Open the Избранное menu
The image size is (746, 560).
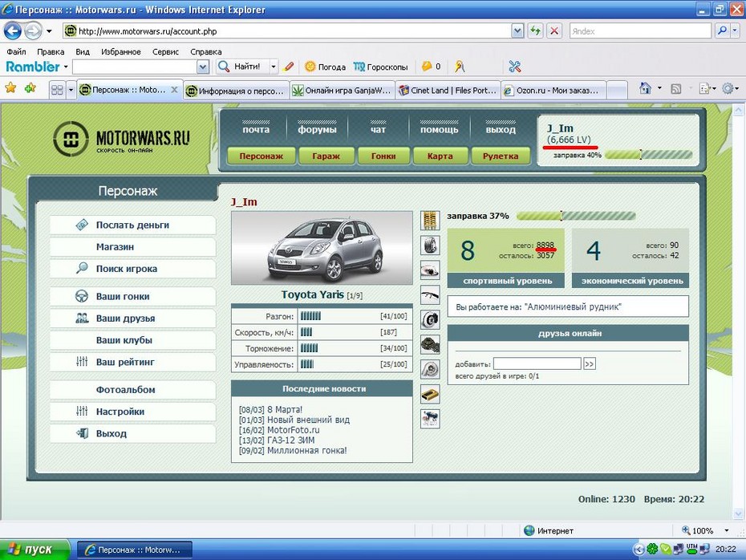click(121, 52)
